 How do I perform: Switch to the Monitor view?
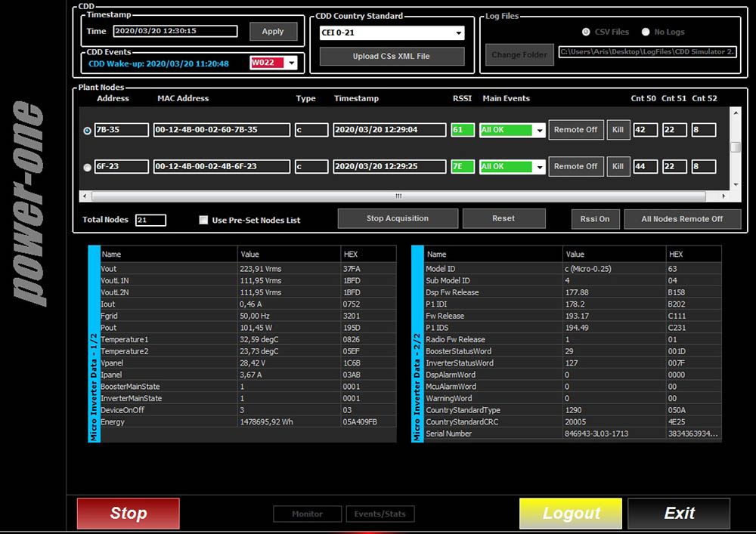pyautogui.click(x=307, y=514)
